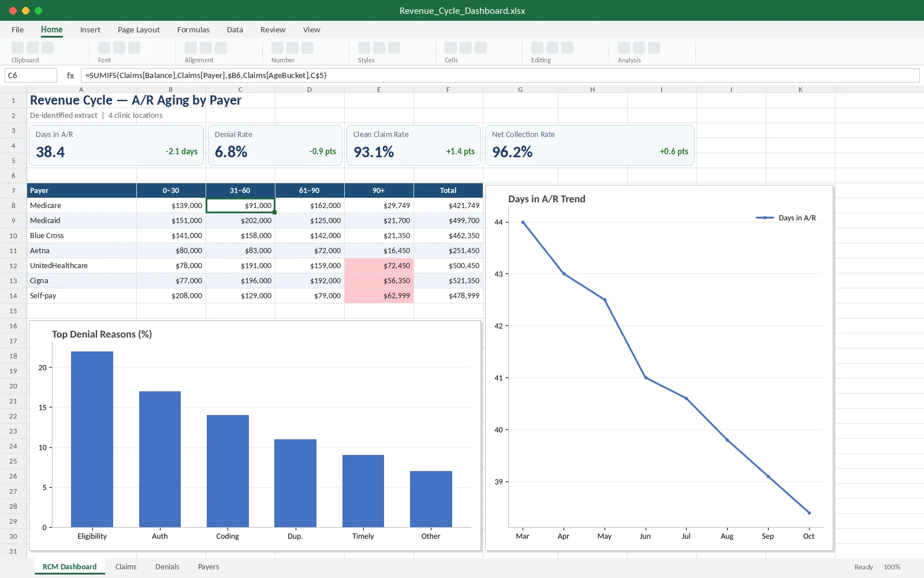Select column C header

point(240,90)
